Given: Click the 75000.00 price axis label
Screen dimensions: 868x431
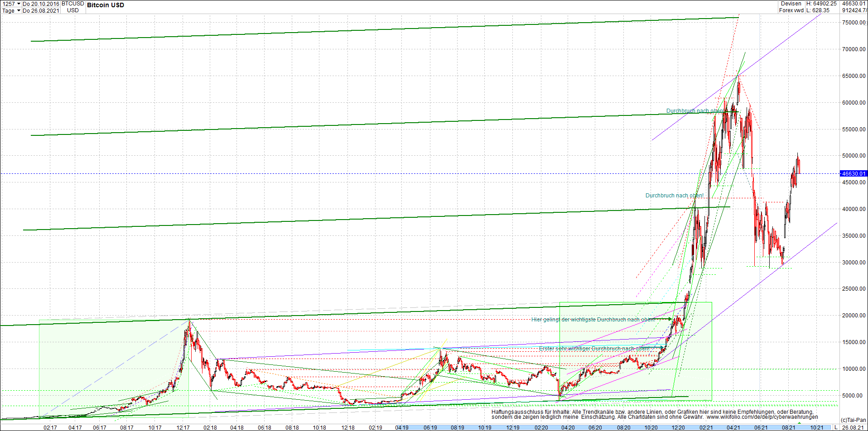Looking at the screenshot, I should coord(854,23).
